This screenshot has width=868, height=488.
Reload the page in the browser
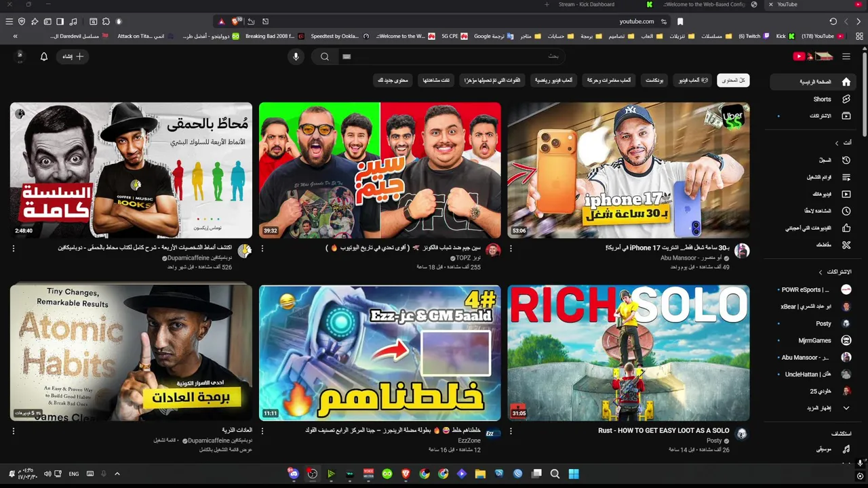[x=833, y=22]
